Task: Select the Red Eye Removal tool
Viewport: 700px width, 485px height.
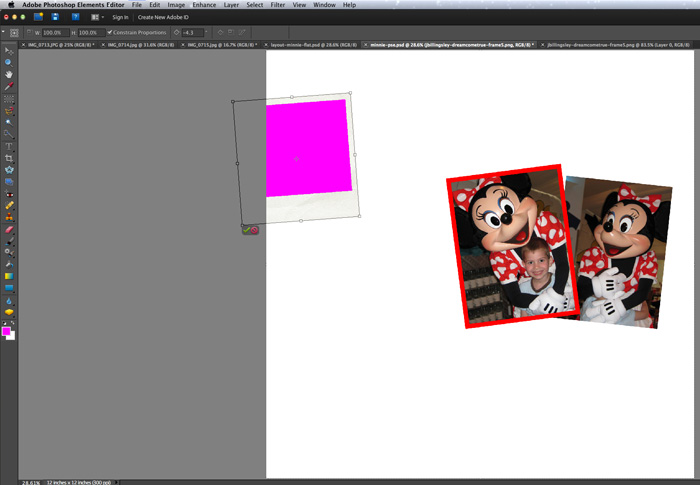Action: tap(8, 194)
